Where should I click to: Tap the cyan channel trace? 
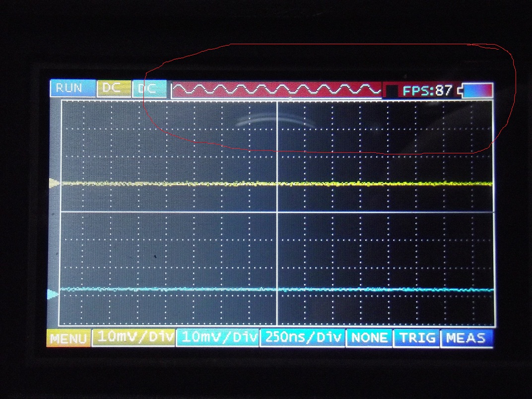click(x=276, y=290)
